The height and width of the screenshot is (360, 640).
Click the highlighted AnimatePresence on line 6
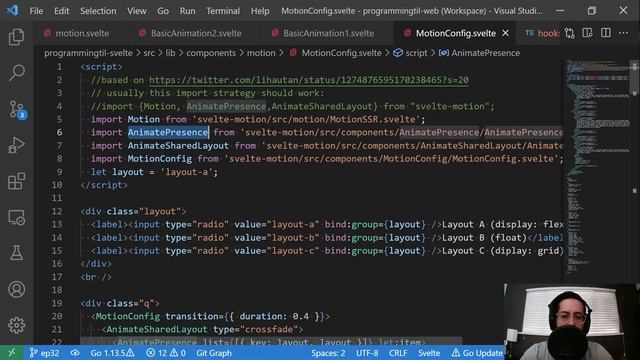168,132
